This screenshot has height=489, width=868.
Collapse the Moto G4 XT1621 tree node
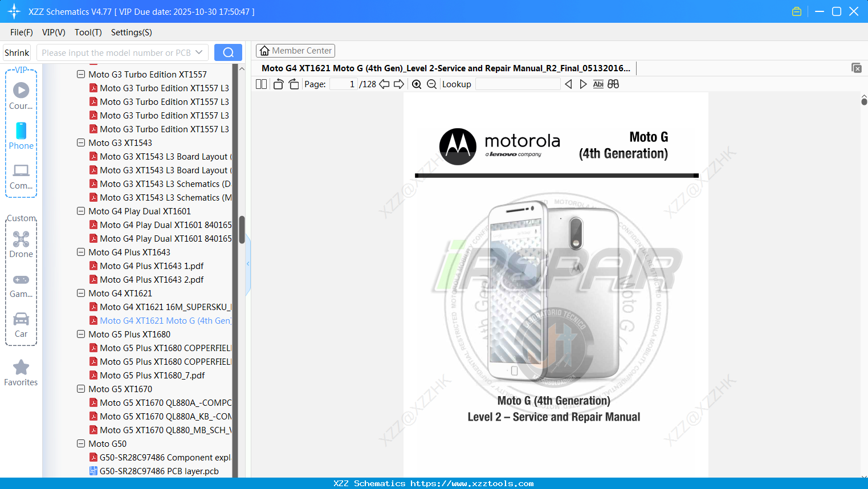click(x=80, y=293)
